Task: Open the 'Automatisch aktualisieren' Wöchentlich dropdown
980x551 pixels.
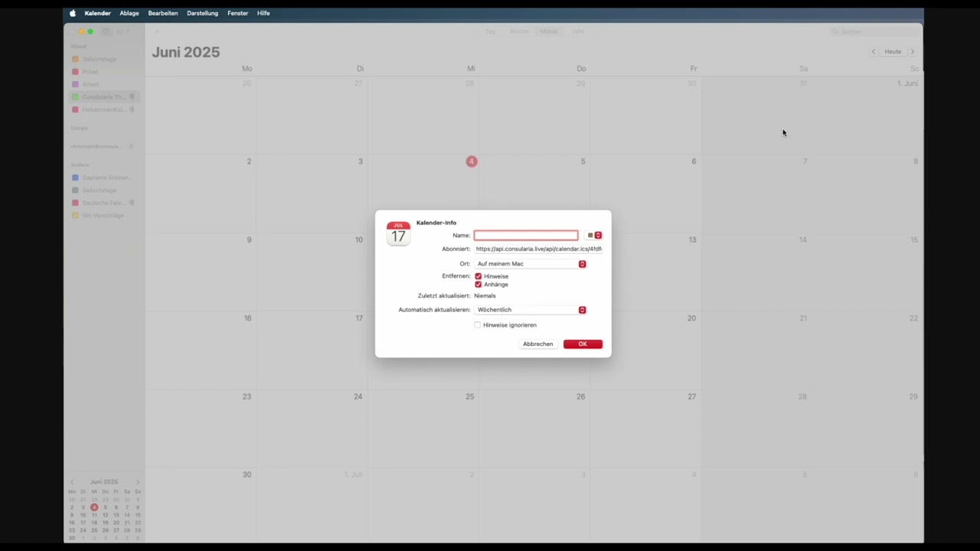Action: point(531,310)
